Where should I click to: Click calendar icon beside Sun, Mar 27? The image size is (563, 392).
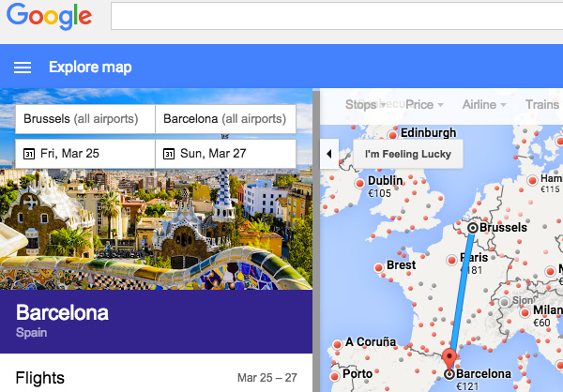click(x=169, y=154)
